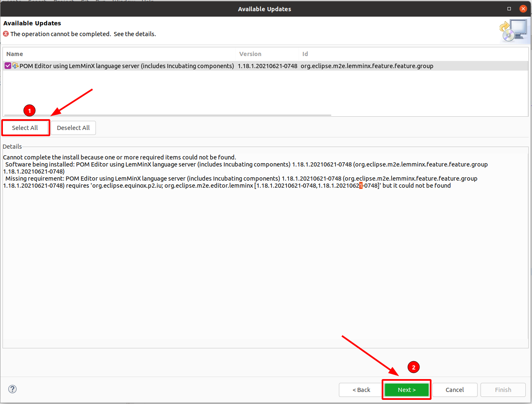Viewport: 532px width, 404px height.
Task: Click 'The operation cannot be completed' message
Action: 83,34
